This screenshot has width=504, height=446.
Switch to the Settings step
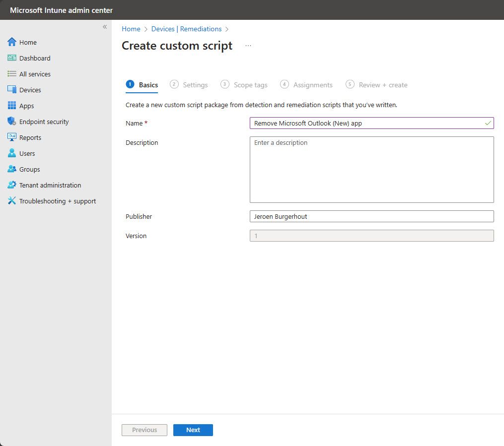(x=189, y=85)
